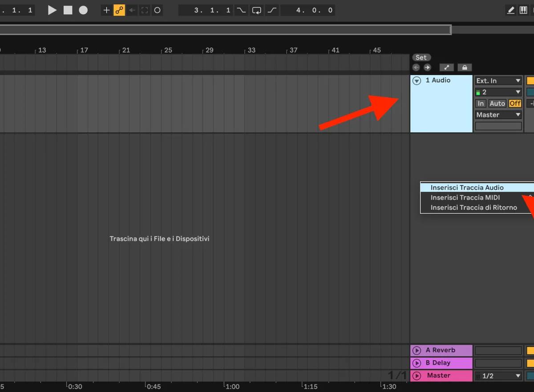Image resolution: width=534 pixels, height=392 pixels.
Task: Click bar 41 on the beat ruler
Action: pyautogui.click(x=335, y=50)
